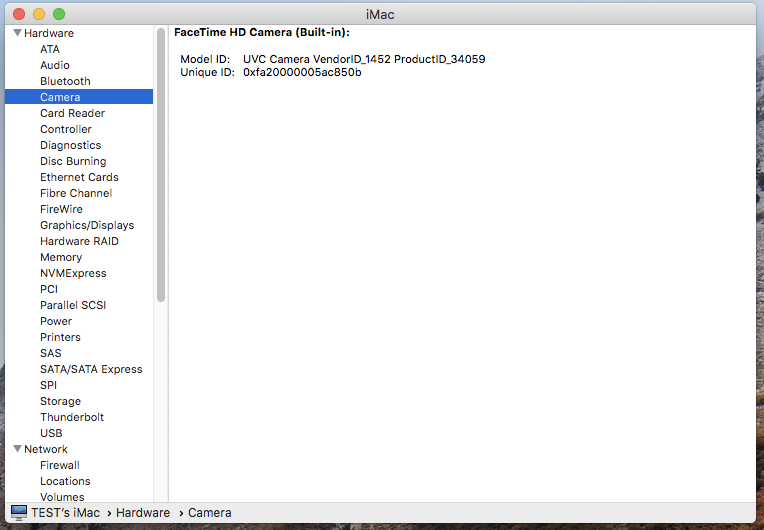764x530 pixels.
Task: Select Controller in the sidebar
Action: [66, 129]
